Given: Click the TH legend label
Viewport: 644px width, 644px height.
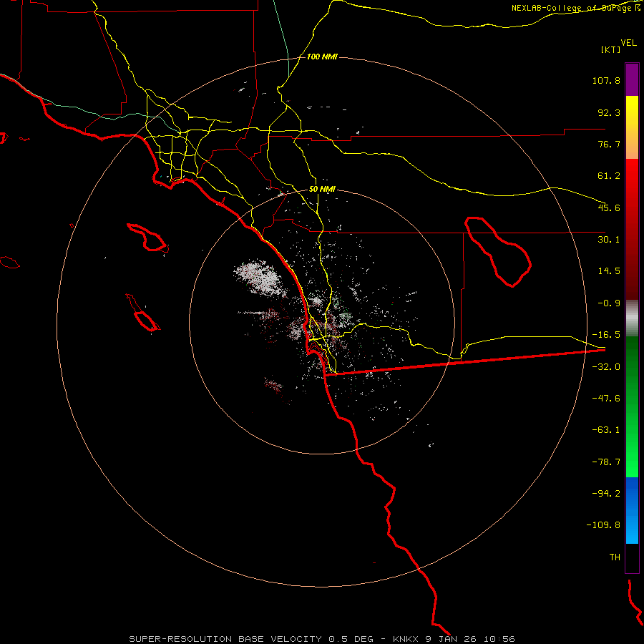Looking at the screenshot, I should pos(615,557).
